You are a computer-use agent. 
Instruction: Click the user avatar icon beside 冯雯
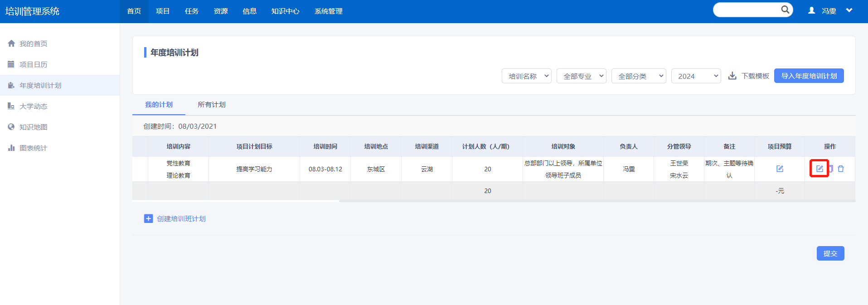811,10
